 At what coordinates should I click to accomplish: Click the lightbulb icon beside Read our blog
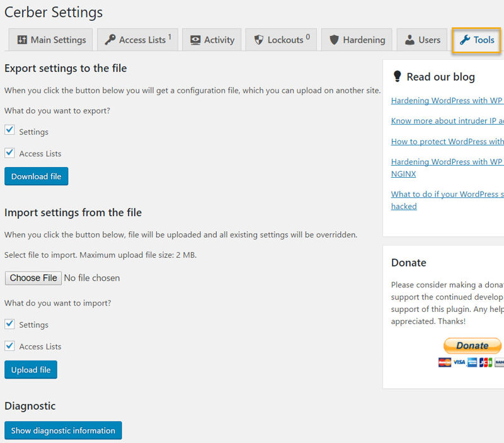(398, 76)
